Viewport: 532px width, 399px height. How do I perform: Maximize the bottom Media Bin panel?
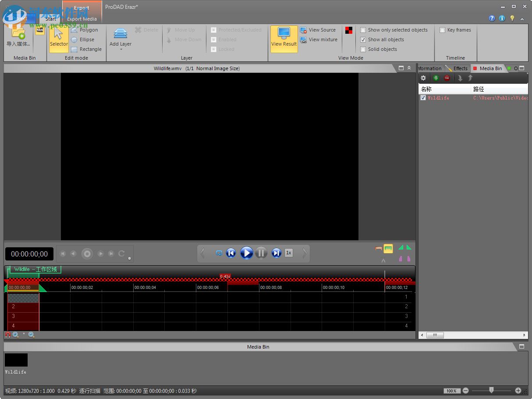[521, 346]
